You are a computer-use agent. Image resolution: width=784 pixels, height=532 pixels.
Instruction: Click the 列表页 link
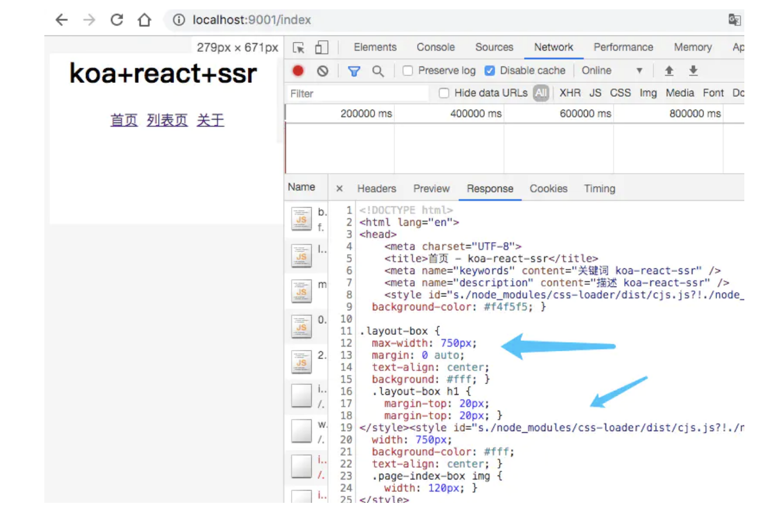click(167, 120)
